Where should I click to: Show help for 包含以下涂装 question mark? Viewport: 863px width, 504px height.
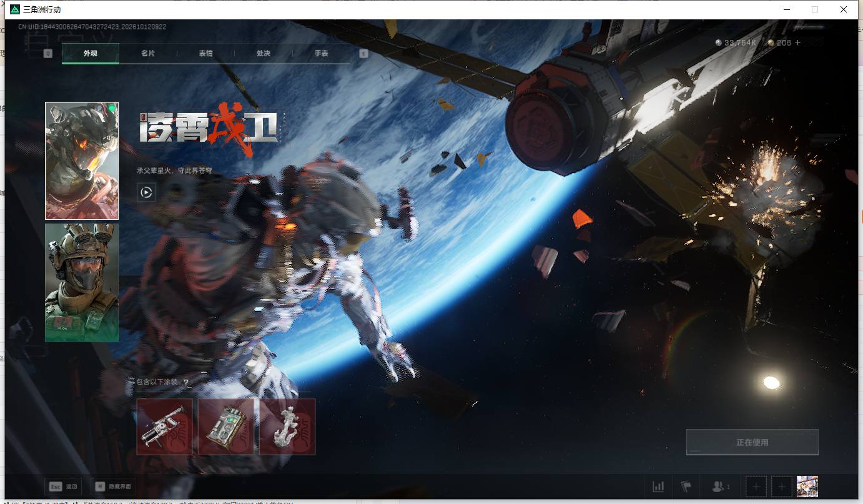pos(186,382)
